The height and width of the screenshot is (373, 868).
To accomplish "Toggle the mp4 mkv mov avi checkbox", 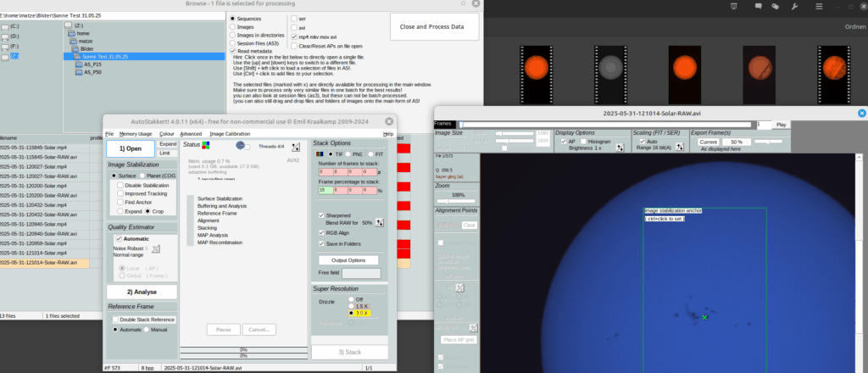I will [x=294, y=36].
